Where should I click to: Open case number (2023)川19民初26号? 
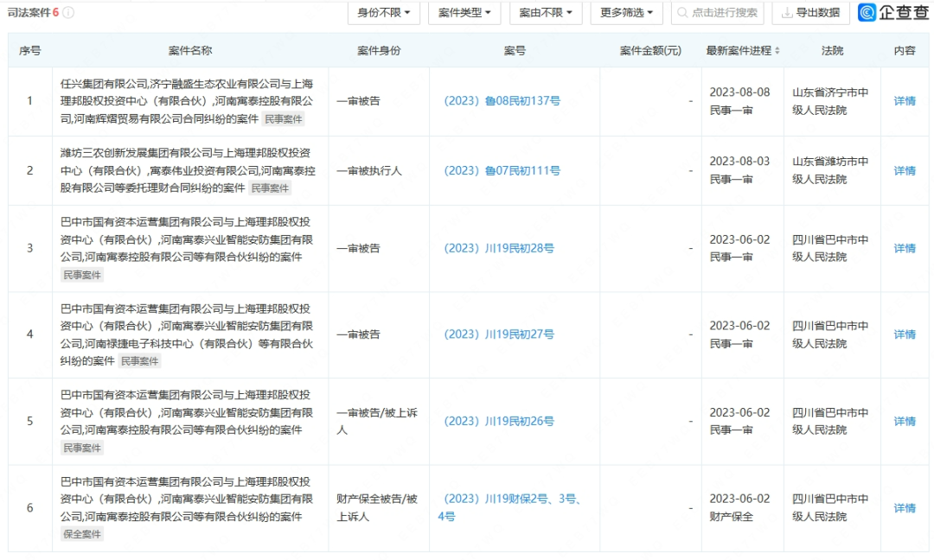tap(499, 422)
